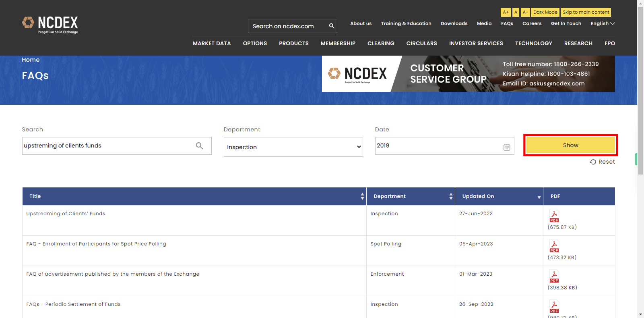
Task: Click the "Upstreaming of Clients' Funds" title
Action: point(66,214)
